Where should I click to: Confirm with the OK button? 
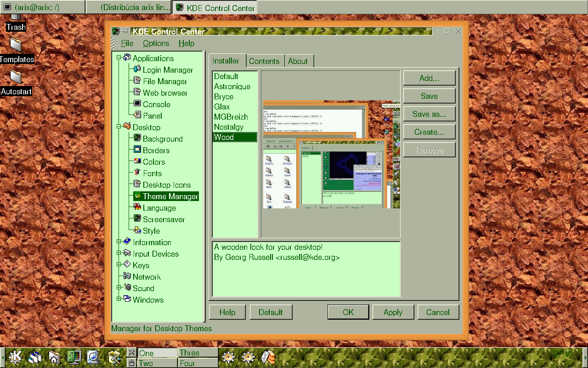coord(348,312)
